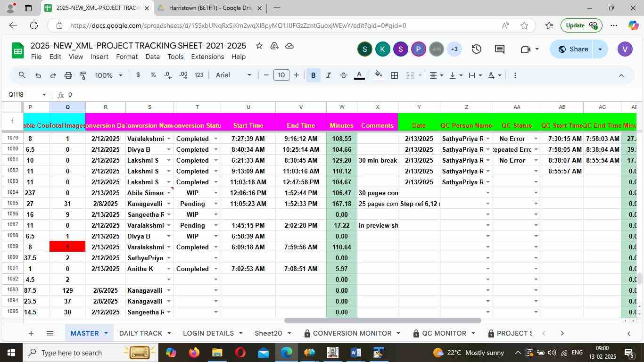Image resolution: width=644 pixels, height=362 pixels.
Task: Click the Undo arrow icon
Action: tap(38, 75)
